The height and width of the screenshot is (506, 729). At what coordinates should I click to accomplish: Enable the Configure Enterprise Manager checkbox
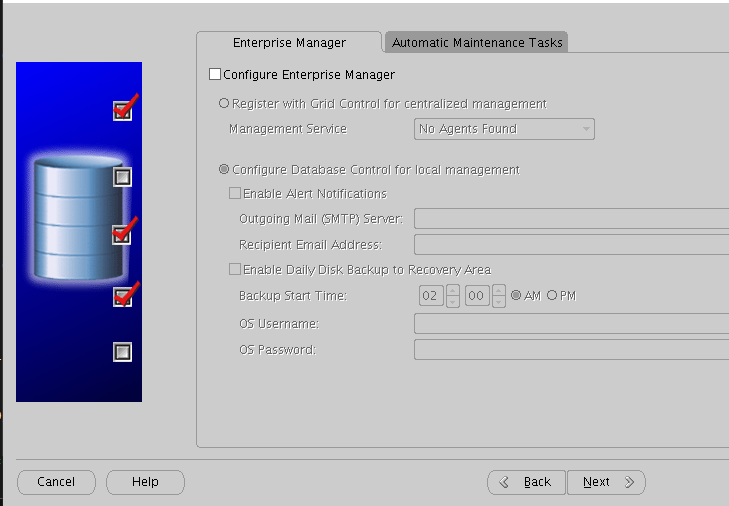(215, 74)
